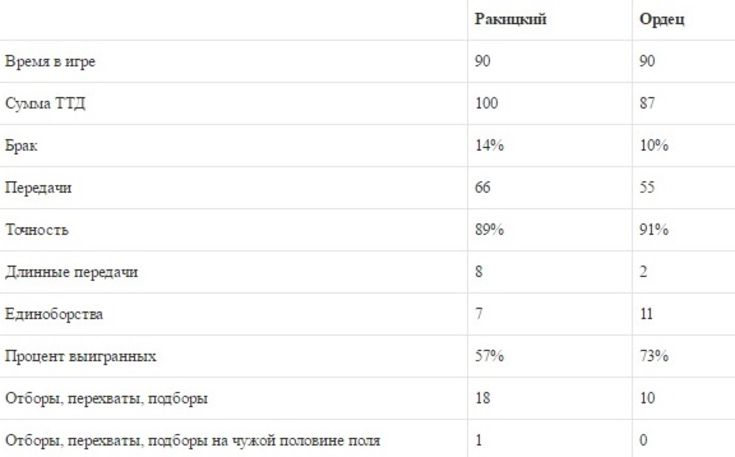Viewport: 735px width, 457px height.
Task: Select Ракицкий's Отборы value 18
Action: (x=483, y=398)
